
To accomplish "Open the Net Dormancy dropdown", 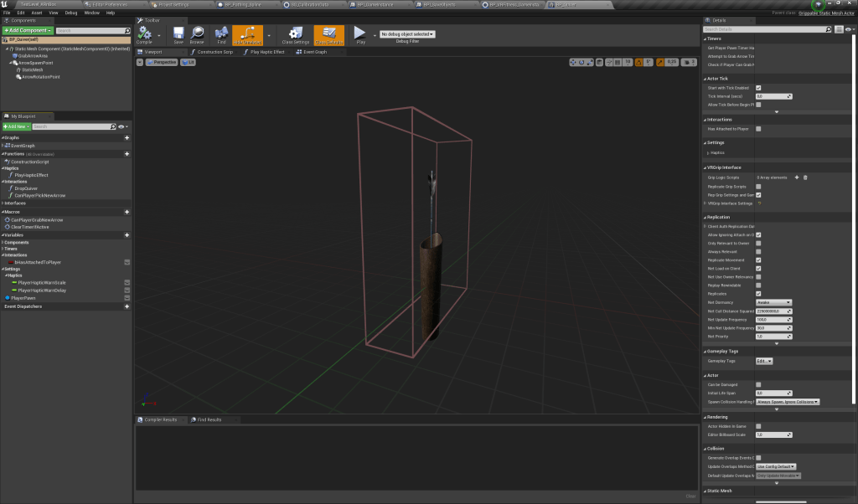I will pos(775,302).
